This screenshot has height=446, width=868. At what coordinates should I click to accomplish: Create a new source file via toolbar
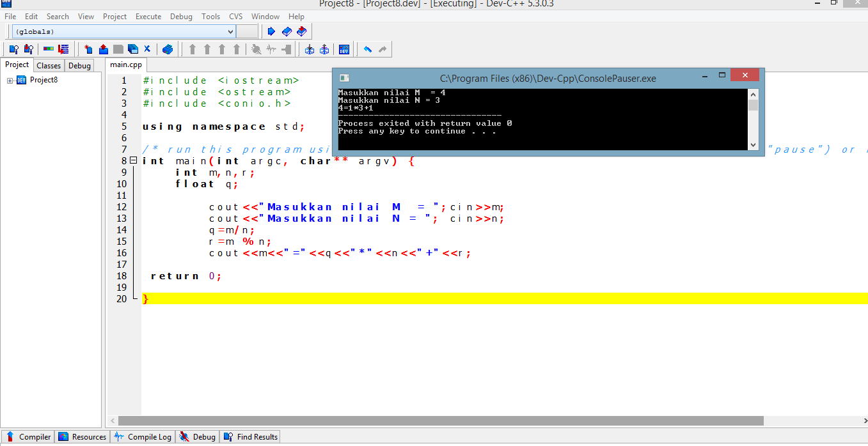(x=88, y=49)
